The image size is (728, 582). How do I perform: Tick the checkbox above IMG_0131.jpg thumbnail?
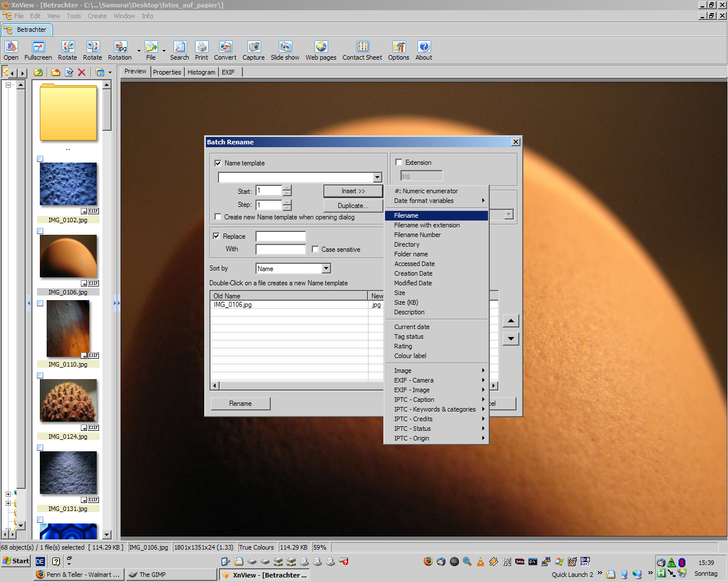pos(40,448)
